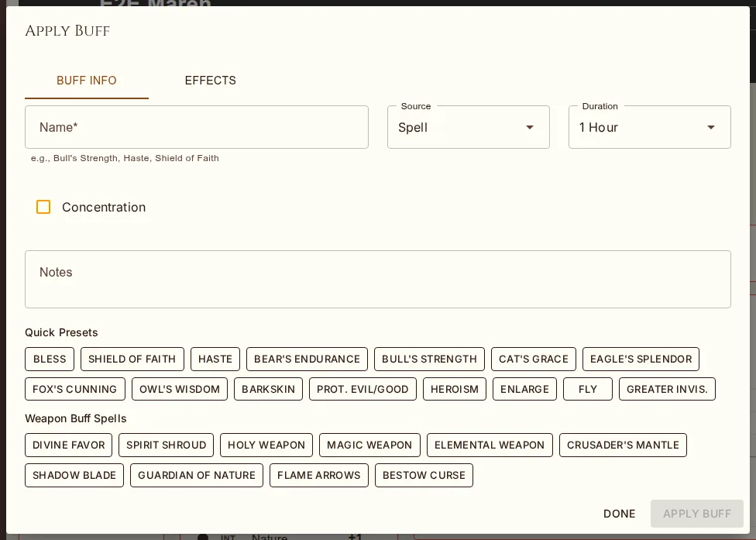Image resolution: width=756 pixels, height=540 pixels.
Task: Click the Apply Buff button
Action: 697,514
